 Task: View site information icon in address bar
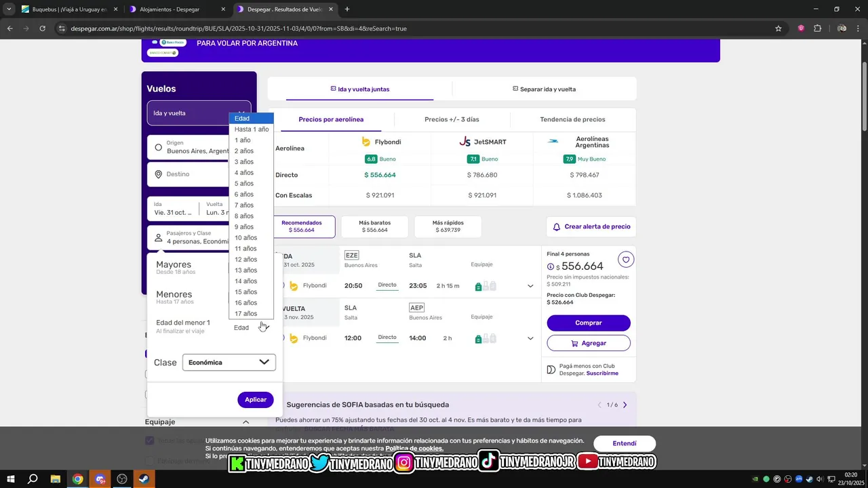pyautogui.click(x=62, y=28)
